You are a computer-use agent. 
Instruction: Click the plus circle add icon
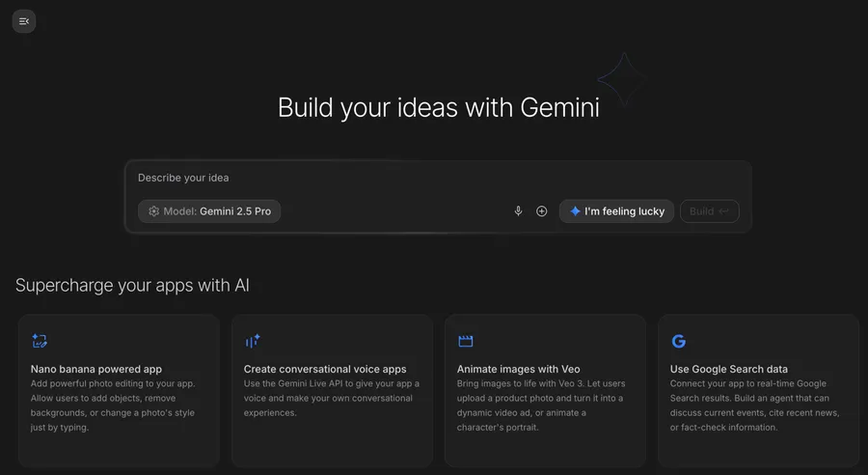click(542, 211)
